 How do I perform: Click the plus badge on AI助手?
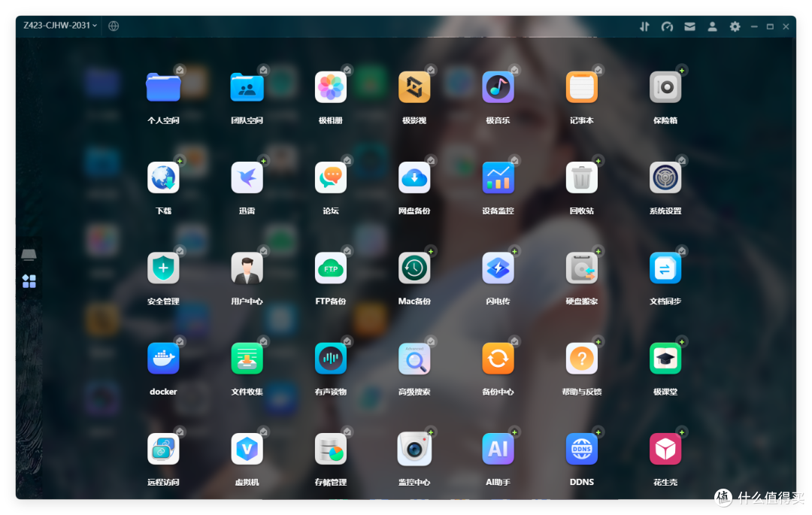[x=515, y=432]
